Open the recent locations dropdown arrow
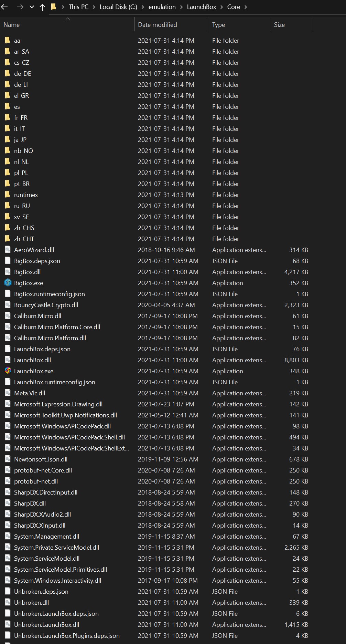 (32, 7)
